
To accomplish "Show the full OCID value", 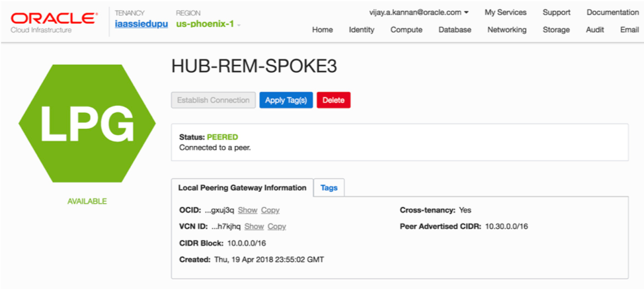I will click(247, 210).
